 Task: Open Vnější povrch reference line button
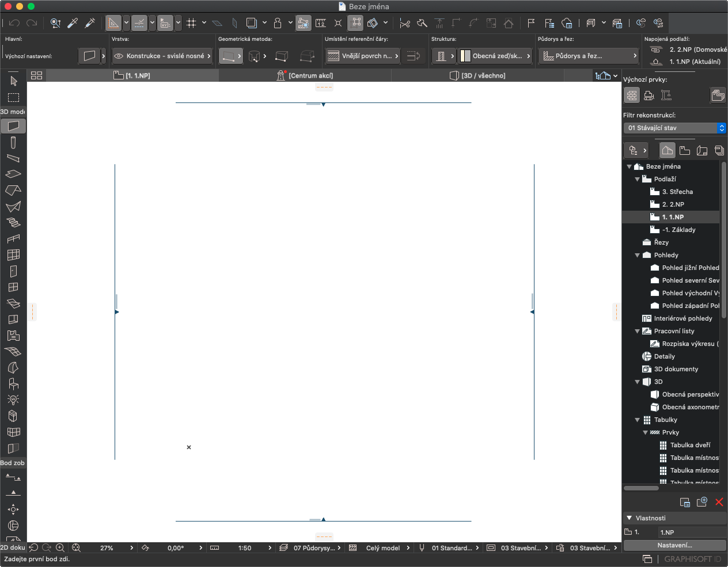[x=362, y=56]
